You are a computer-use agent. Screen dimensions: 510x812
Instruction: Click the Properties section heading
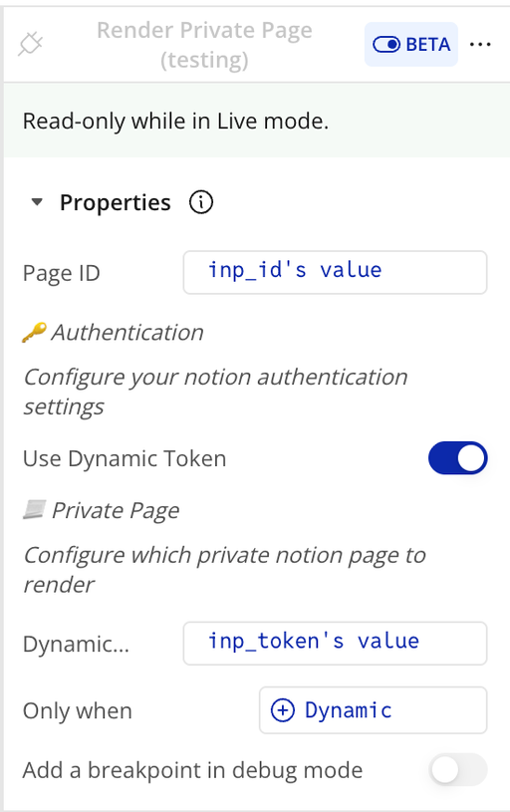[x=115, y=202]
